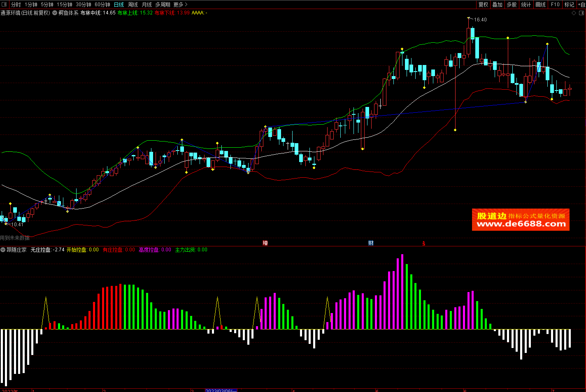Image resolution: width=586 pixels, height=392 pixels.
Task: Click the 复权 button
Action: coord(483,5)
